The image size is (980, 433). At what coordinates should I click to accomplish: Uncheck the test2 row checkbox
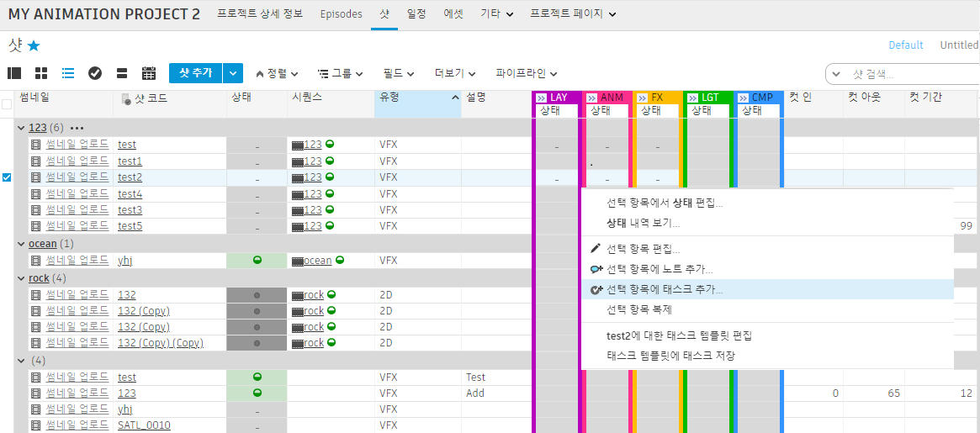click(7, 177)
